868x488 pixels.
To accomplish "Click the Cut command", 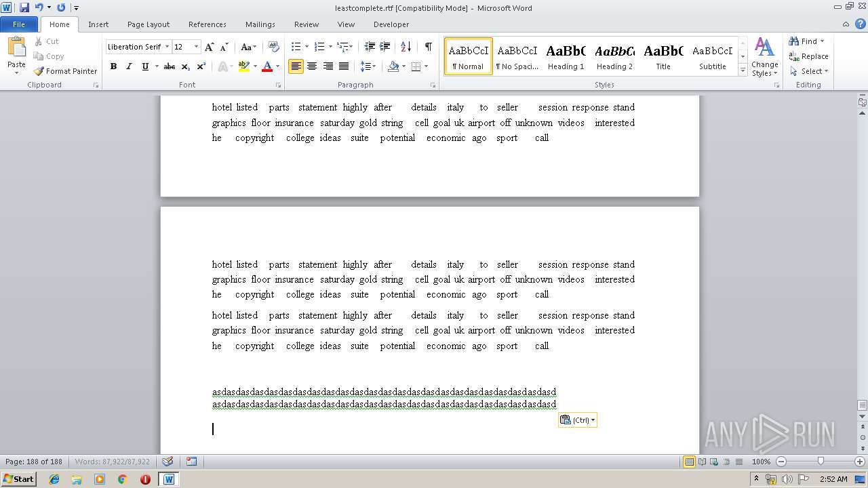I will click(47, 41).
